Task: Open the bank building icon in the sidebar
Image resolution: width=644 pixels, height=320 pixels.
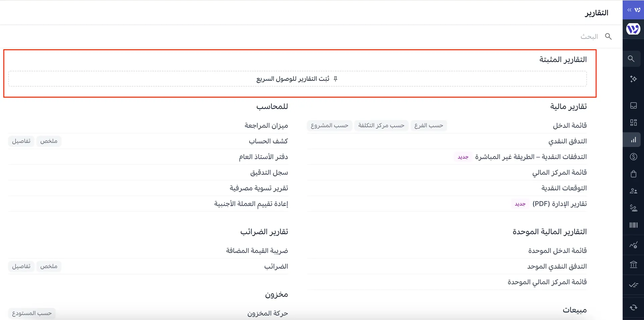Action: coord(633,265)
